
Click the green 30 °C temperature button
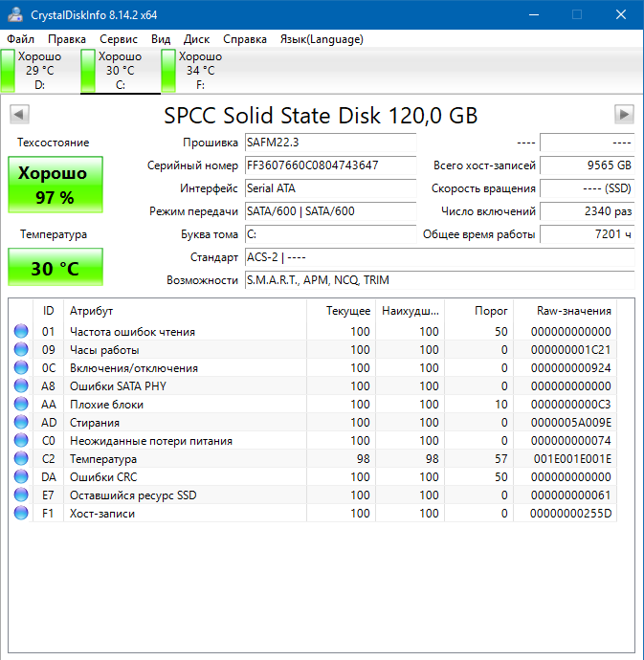[x=56, y=268]
